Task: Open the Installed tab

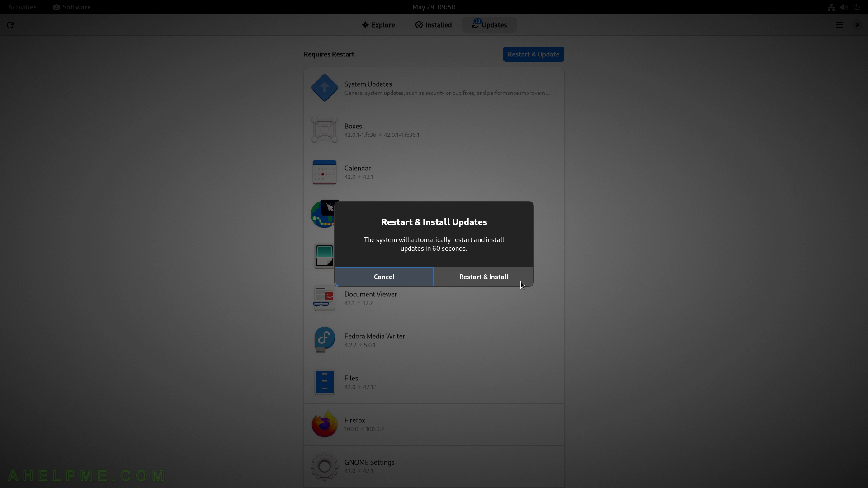Action: pos(434,25)
